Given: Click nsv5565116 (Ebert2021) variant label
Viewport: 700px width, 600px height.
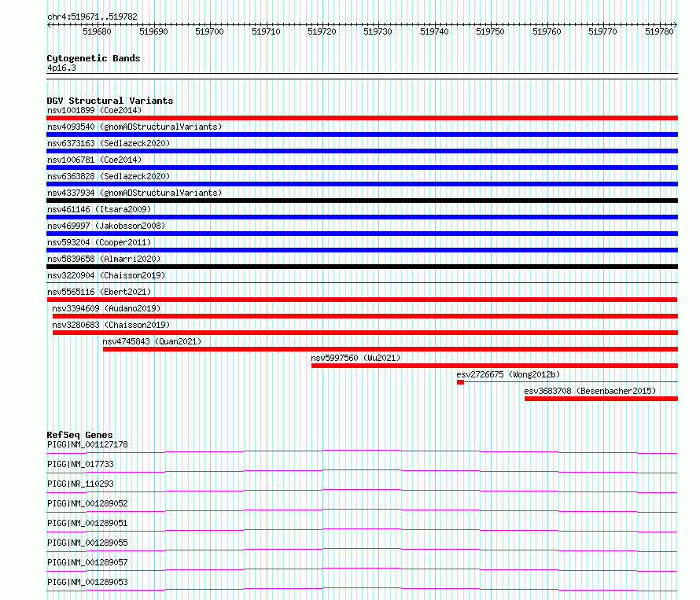Looking at the screenshot, I should click(99, 292).
